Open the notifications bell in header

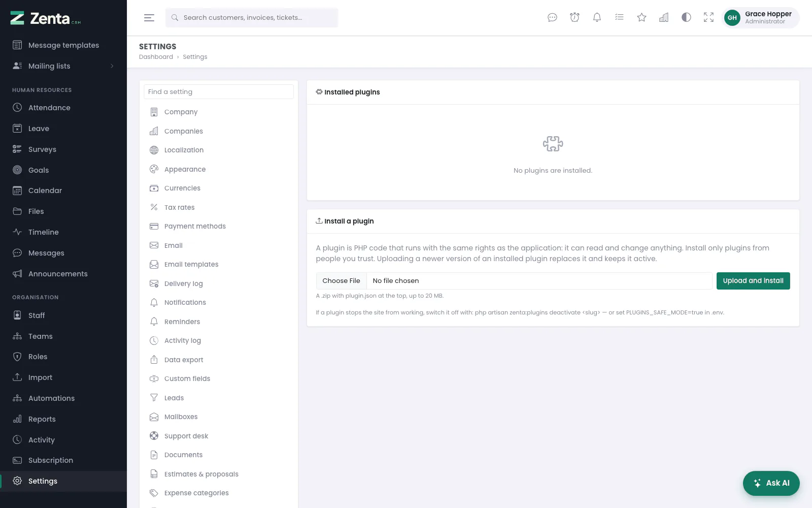[x=597, y=18]
